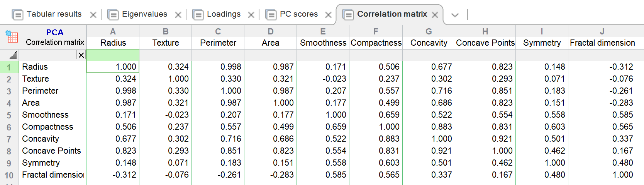Close the PC scores tab
Screen dimensions: 644x185
coord(328,15)
